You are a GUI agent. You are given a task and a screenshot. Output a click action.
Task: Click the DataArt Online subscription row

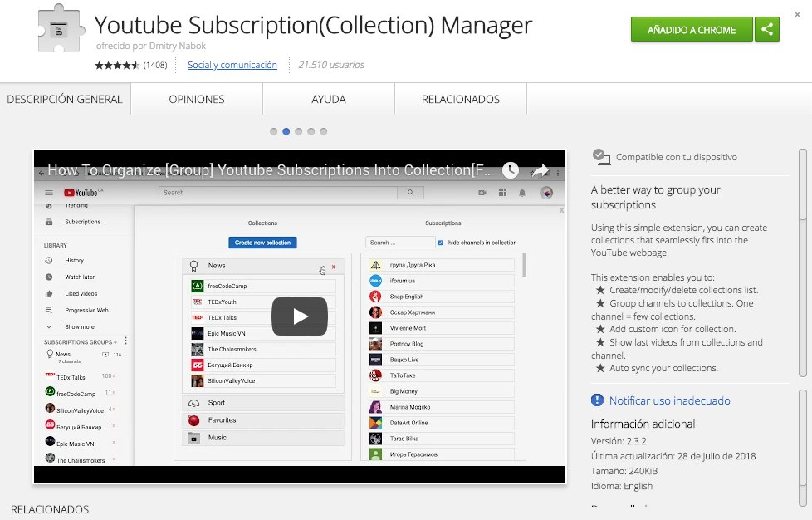coord(441,423)
